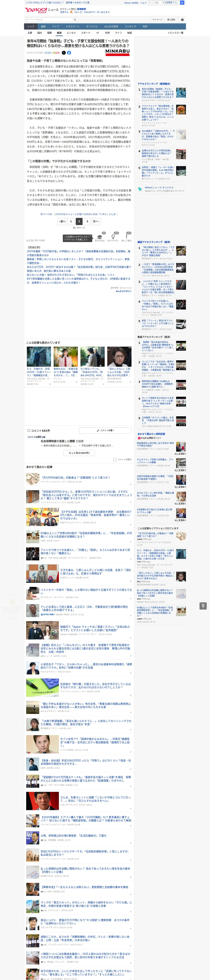Open rank 2 マクドナルド access ranking thumbnail

tap(181, 110)
